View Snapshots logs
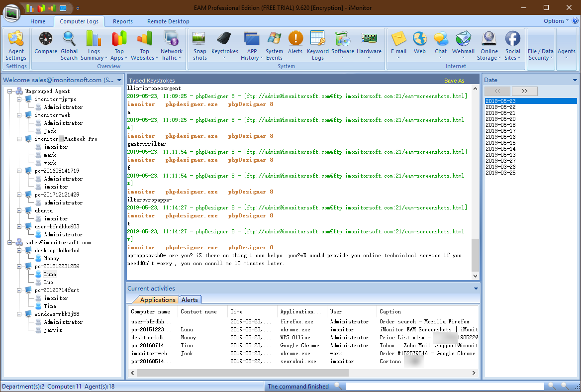 [200, 46]
